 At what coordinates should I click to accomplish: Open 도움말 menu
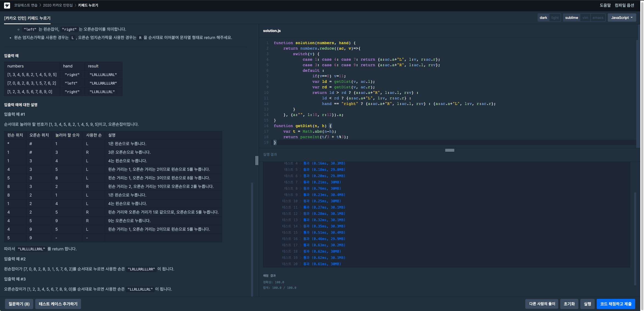[x=605, y=5]
